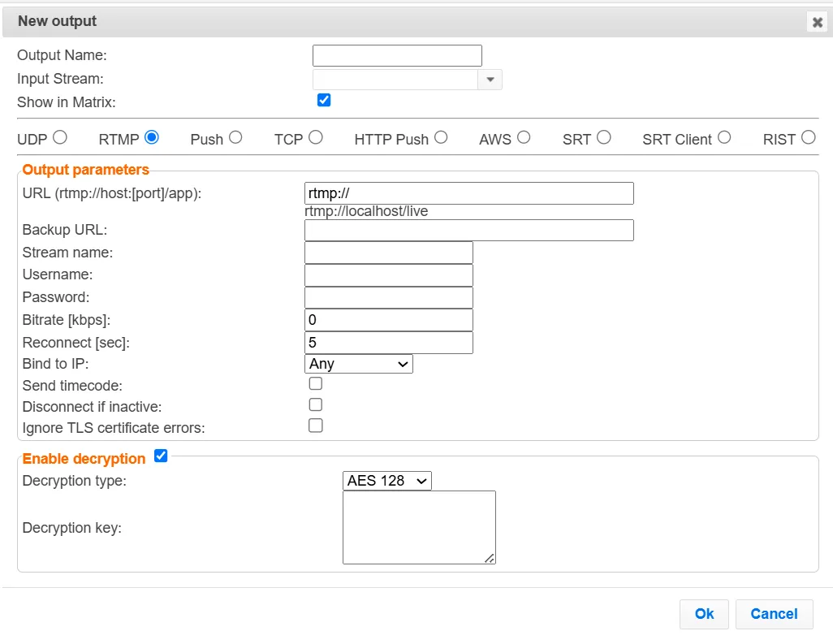Select the SRT radio button
The width and height of the screenshot is (833, 644).
[x=603, y=137]
